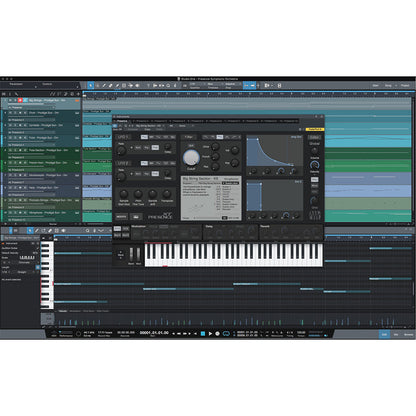Click the Drive knob in Presence filter
Viewport: 416px width, 416px height.
tap(215, 146)
